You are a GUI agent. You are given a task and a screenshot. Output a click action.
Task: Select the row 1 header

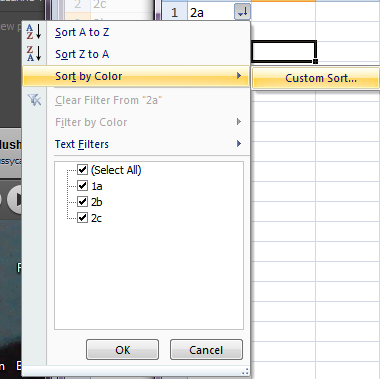click(174, 13)
